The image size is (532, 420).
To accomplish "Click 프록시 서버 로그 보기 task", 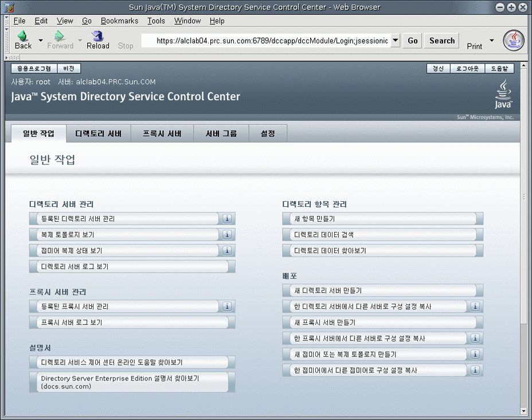I will (132, 323).
